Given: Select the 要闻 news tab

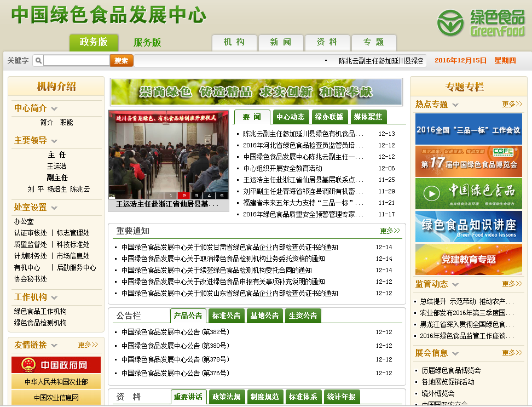Looking at the screenshot, I should point(252,117).
